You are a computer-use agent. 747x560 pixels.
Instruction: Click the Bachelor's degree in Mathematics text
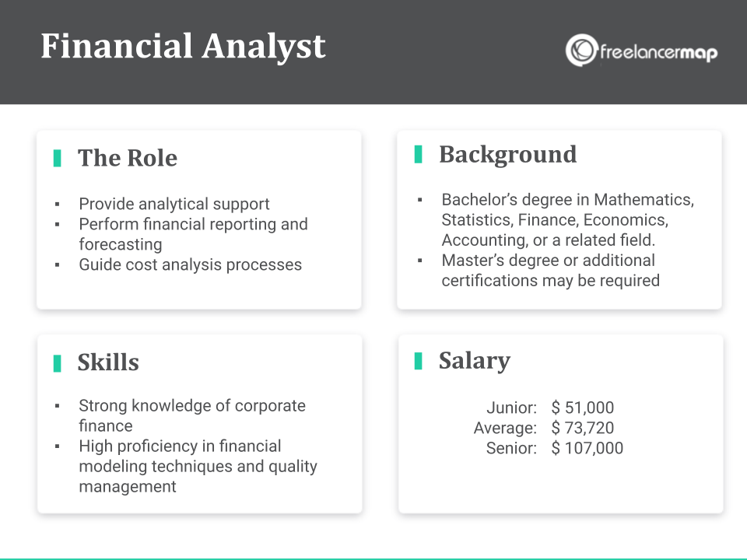[568, 220]
